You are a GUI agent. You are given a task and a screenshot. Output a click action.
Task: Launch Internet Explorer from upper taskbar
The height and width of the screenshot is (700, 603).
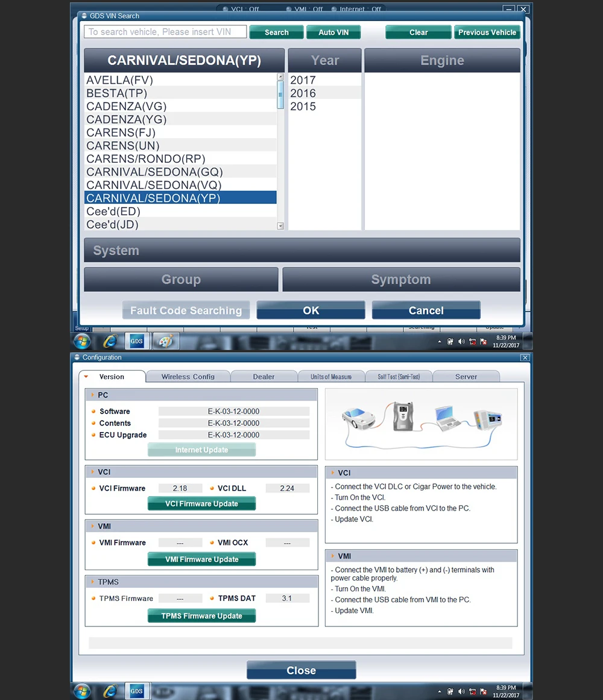point(110,342)
